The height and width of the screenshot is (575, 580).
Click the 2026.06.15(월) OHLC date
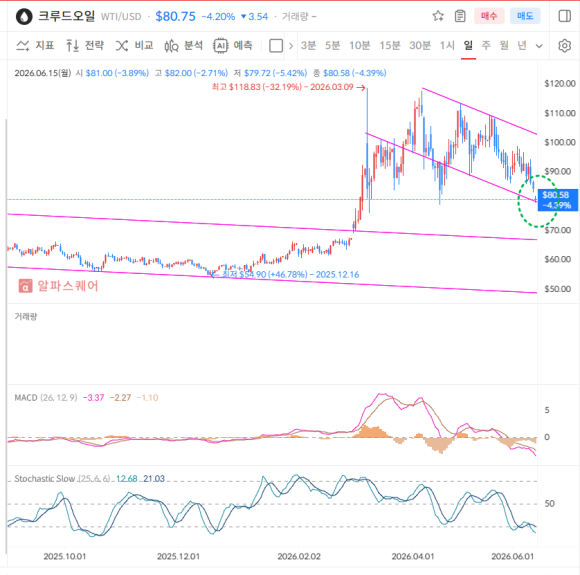[43, 73]
